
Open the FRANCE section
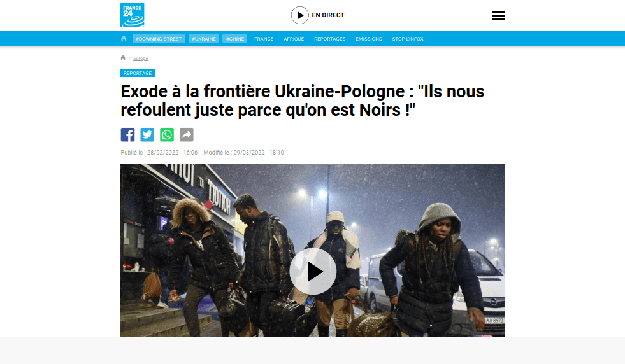264,39
